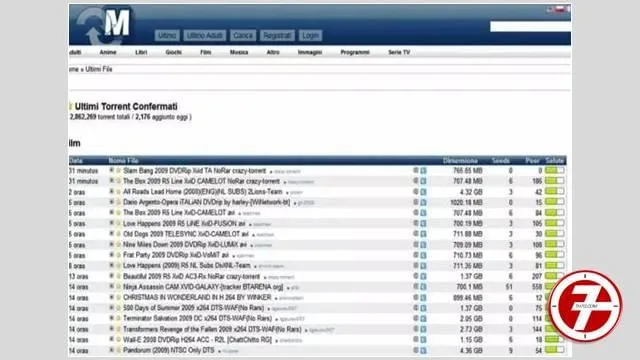This screenshot has width=640, height=360.
Task: Click blue download icon in All Roads Lead Home row
Action: coord(423,192)
